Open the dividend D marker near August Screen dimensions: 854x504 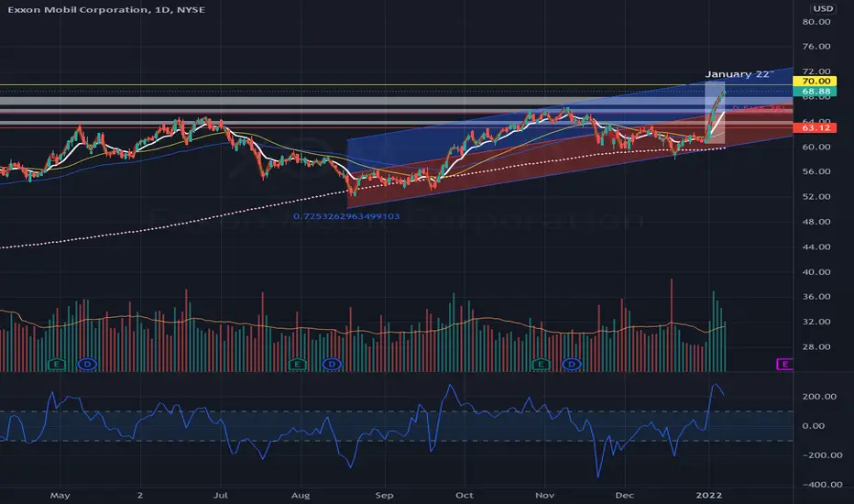pos(332,364)
